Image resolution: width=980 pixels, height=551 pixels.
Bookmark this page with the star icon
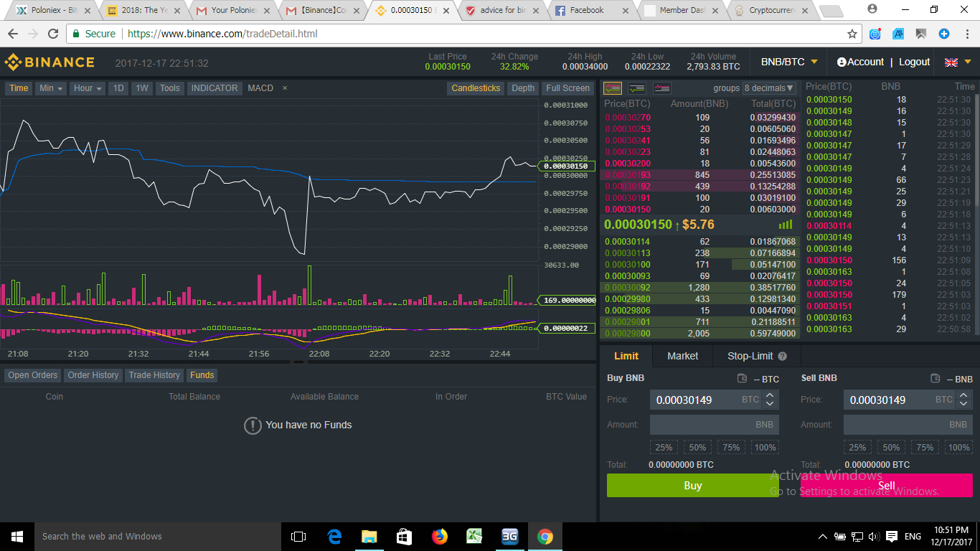[x=852, y=34]
